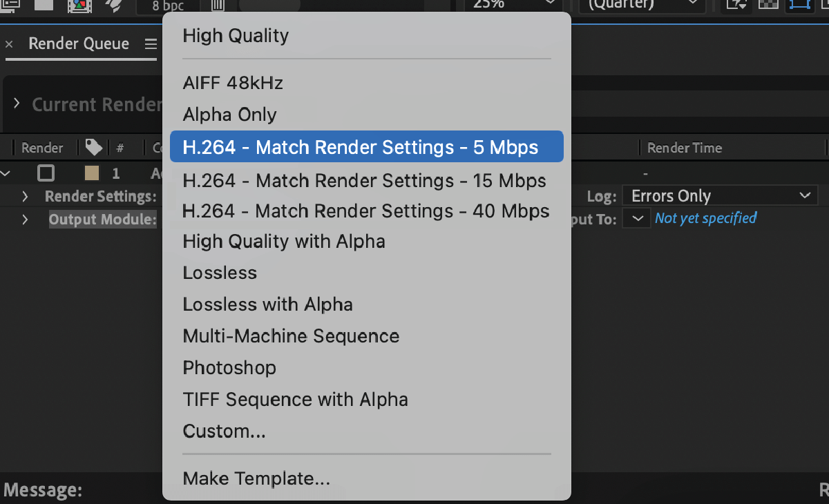Choose Lossless with Alpha preset
Screen dimensions: 829x504
[x=267, y=304]
